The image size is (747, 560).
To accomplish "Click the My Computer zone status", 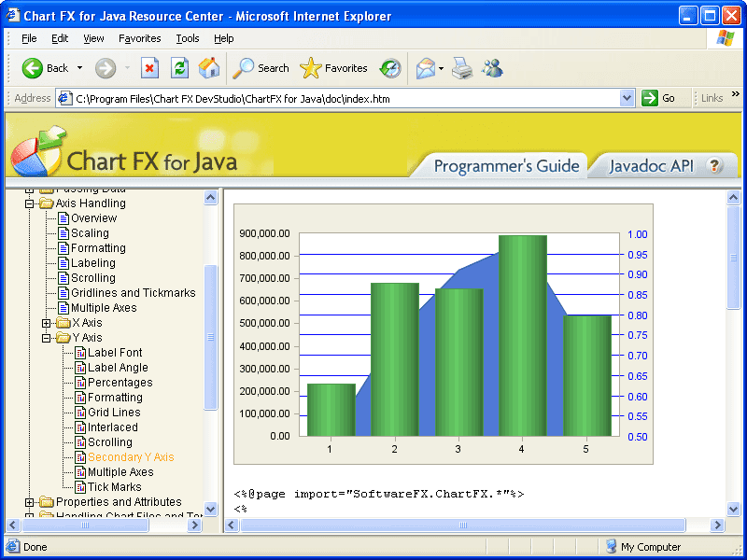I will coord(642,547).
